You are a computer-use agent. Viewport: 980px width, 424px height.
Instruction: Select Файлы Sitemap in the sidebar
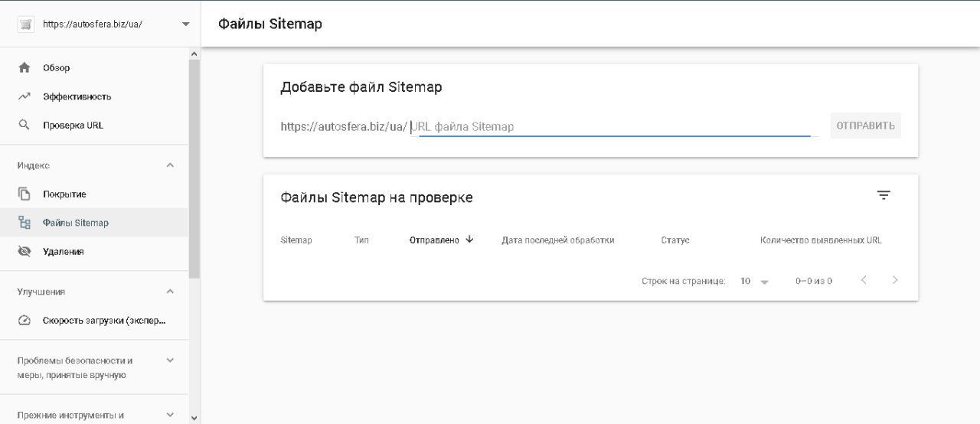tap(95, 223)
